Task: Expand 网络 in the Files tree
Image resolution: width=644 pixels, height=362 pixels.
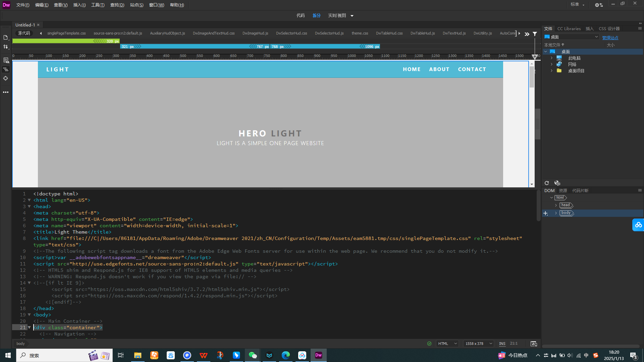Action: point(552,64)
